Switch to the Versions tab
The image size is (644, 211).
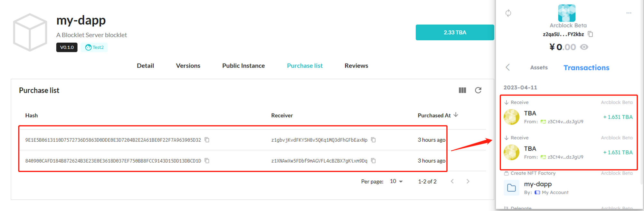(188, 66)
